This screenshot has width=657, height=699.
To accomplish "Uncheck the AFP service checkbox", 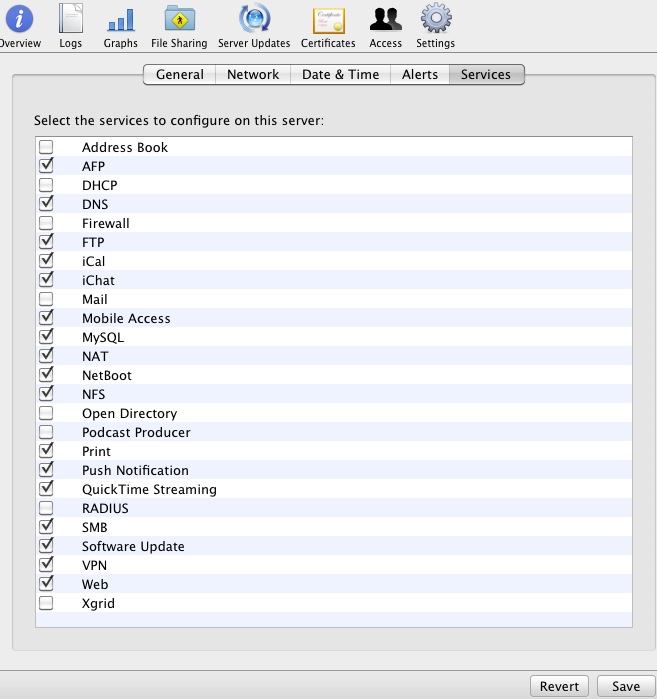I will pyautogui.click(x=46, y=166).
